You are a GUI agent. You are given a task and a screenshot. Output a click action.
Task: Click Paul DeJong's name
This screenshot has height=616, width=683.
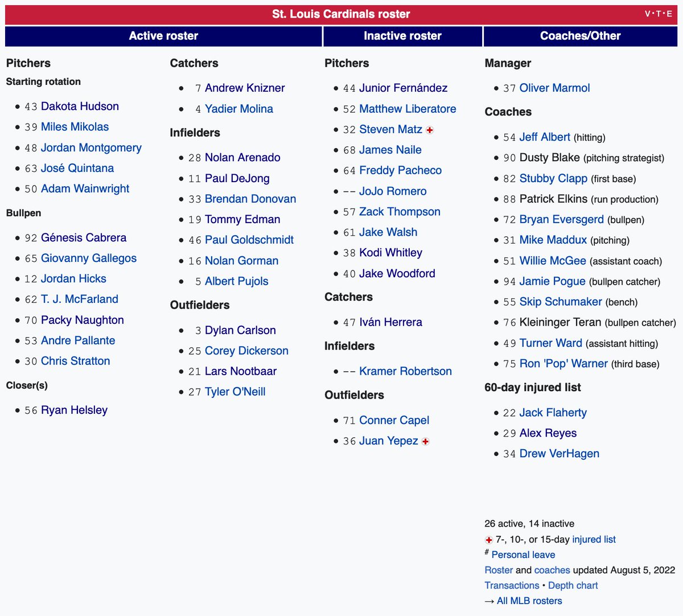pos(237,179)
